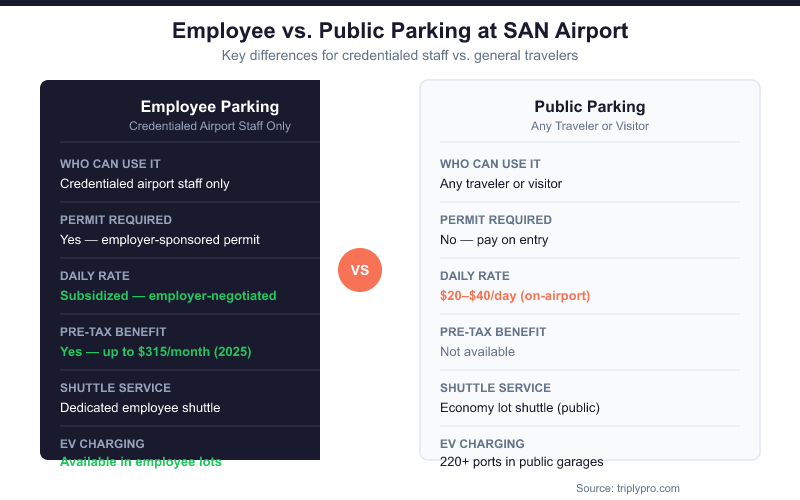
Task: Click the Employee Parking card heading
Action: click(x=210, y=107)
